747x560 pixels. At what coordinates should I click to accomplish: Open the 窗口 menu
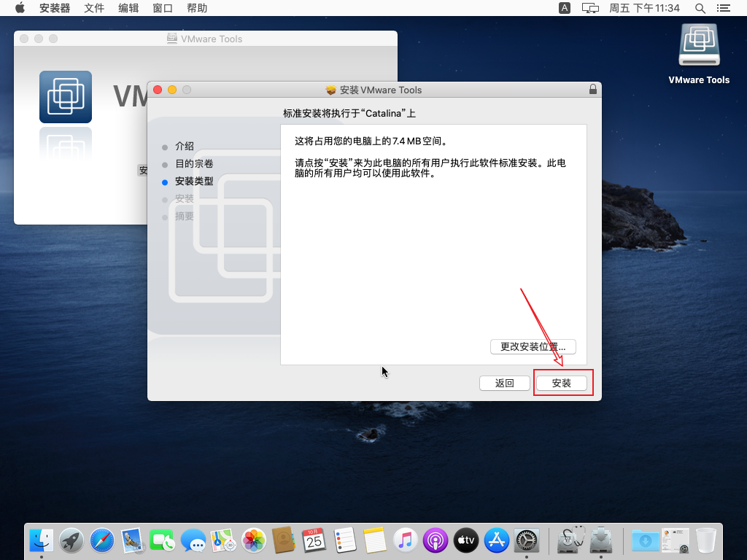[x=163, y=8]
